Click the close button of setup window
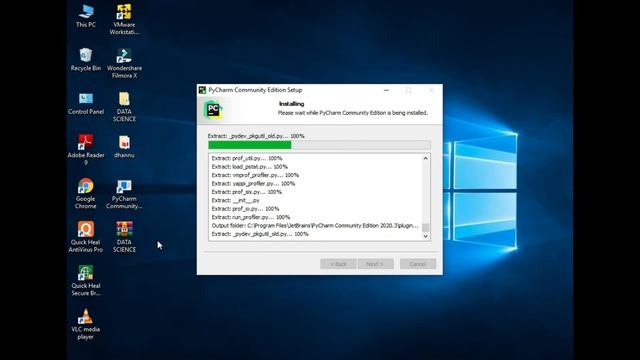This screenshot has height=360, width=640. point(431,90)
